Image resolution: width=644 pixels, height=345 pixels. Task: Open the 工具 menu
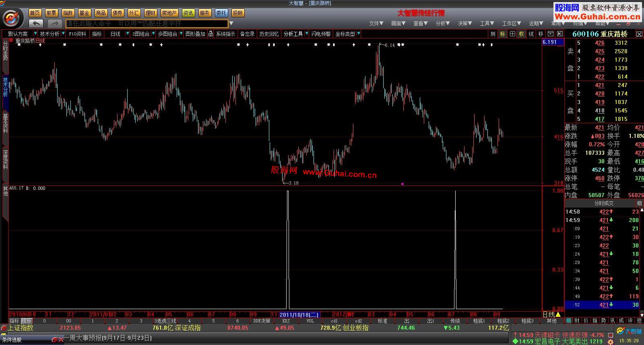pyautogui.click(x=487, y=23)
